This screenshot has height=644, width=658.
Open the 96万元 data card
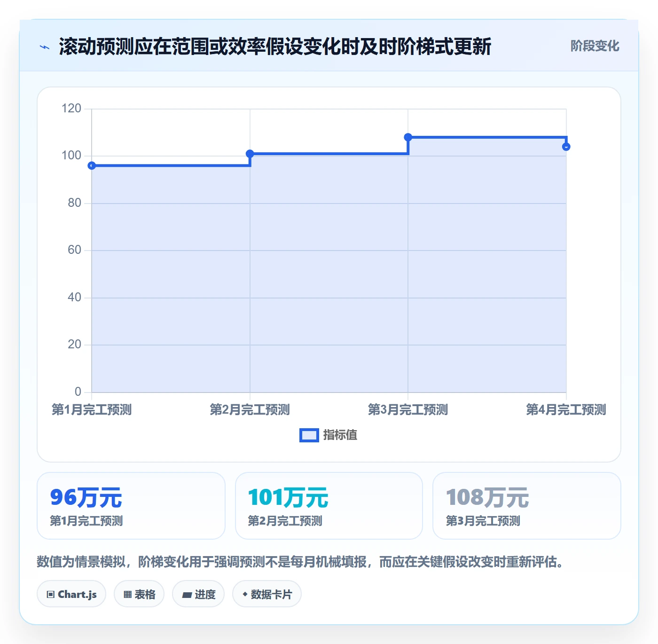pos(131,506)
